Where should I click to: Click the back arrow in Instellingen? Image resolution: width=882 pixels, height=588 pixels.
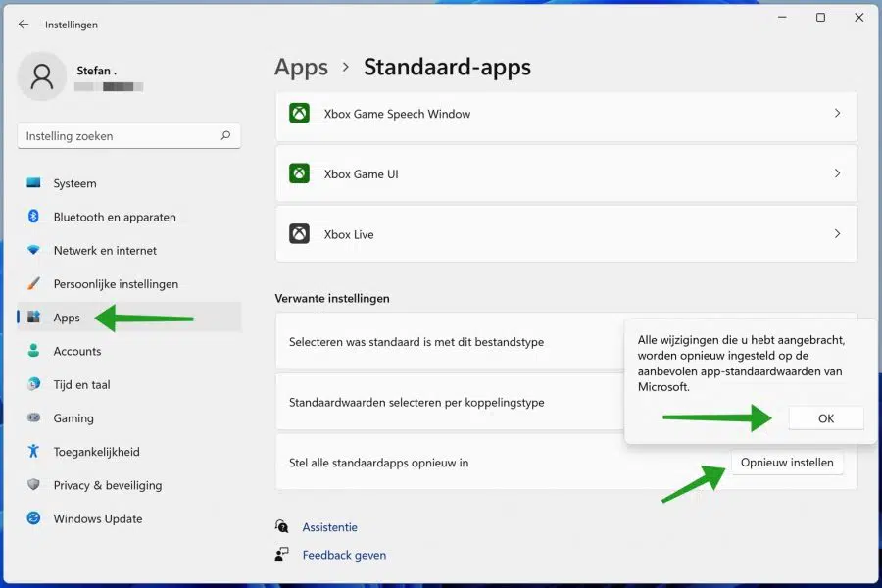tap(24, 24)
